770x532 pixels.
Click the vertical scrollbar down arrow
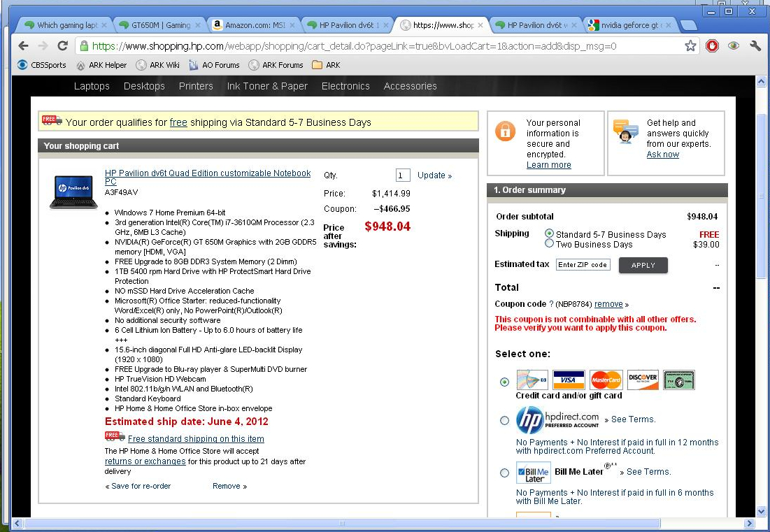(761, 511)
